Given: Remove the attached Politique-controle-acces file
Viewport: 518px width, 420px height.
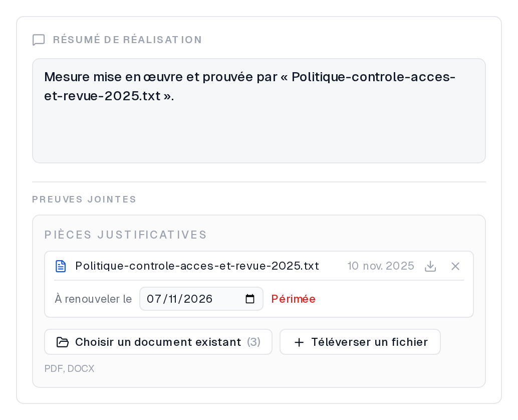Looking at the screenshot, I should [x=455, y=266].
